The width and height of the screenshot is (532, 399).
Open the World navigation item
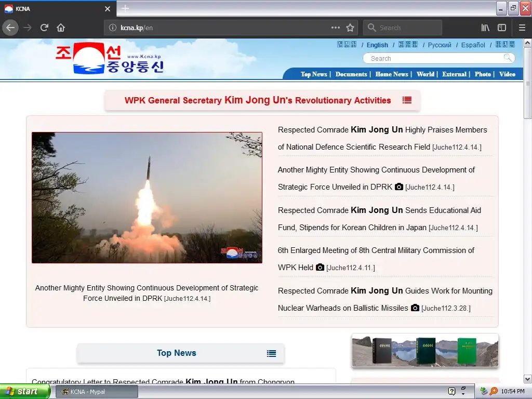coord(425,74)
